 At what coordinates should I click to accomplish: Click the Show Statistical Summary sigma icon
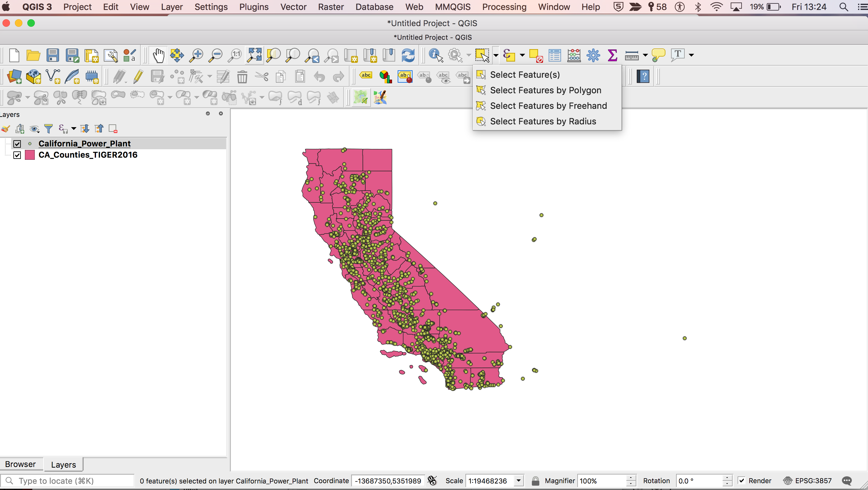point(612,55)
